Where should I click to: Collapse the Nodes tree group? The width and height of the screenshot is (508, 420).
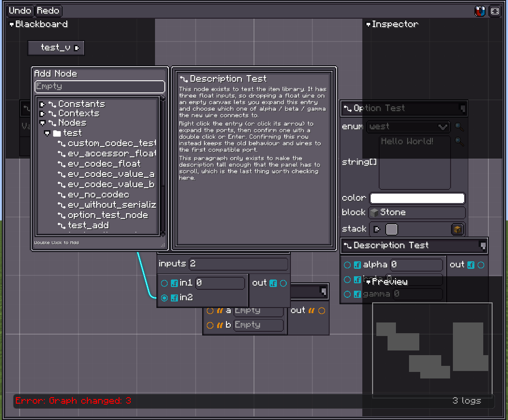point(42,123)
